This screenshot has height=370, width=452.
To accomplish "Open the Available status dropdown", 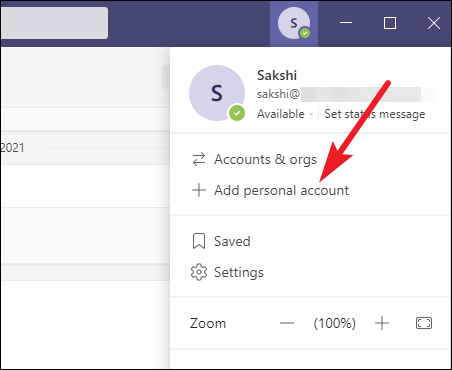I will [285, 114].
